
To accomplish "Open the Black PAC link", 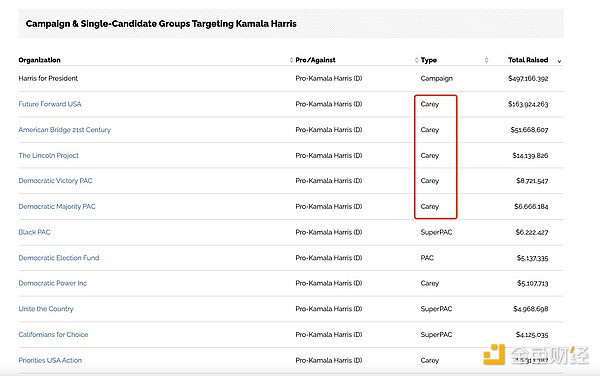I will point(34,232).
